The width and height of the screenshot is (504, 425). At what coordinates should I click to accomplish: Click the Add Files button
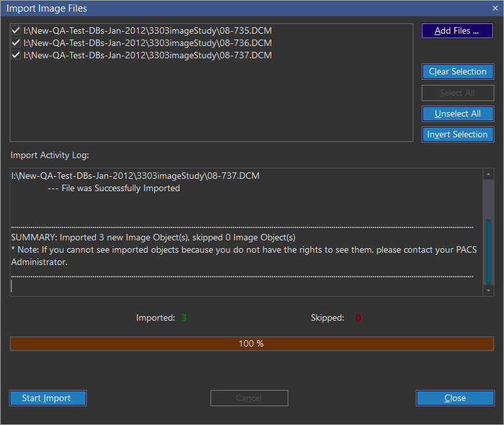(457, 31)
